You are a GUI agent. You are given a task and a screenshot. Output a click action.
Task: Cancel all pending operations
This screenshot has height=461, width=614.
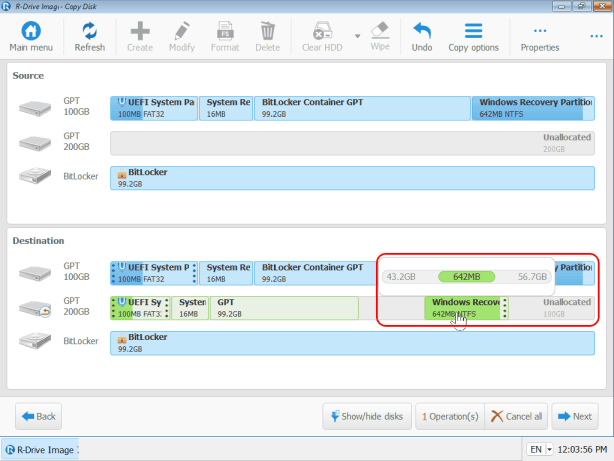517,416
